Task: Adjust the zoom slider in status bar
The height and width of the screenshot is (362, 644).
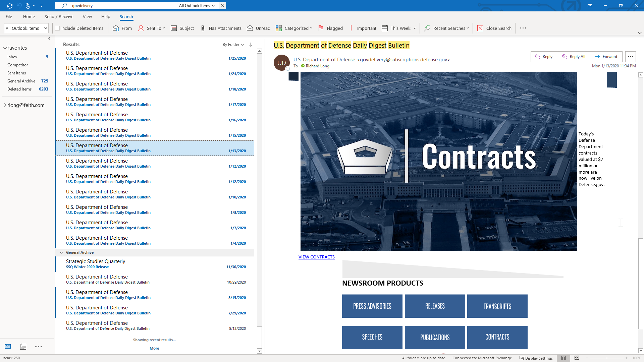Action: tap(607, 358)
